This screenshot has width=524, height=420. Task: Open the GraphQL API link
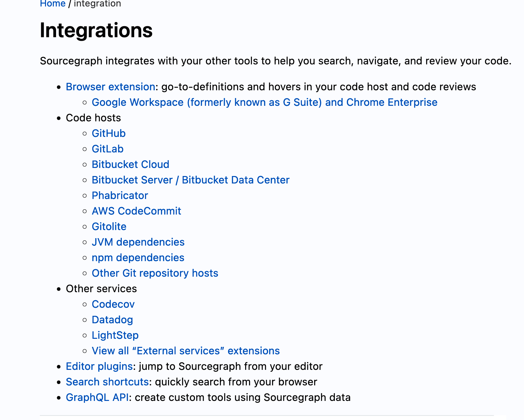pyautogui.click(x=97, y=397)
